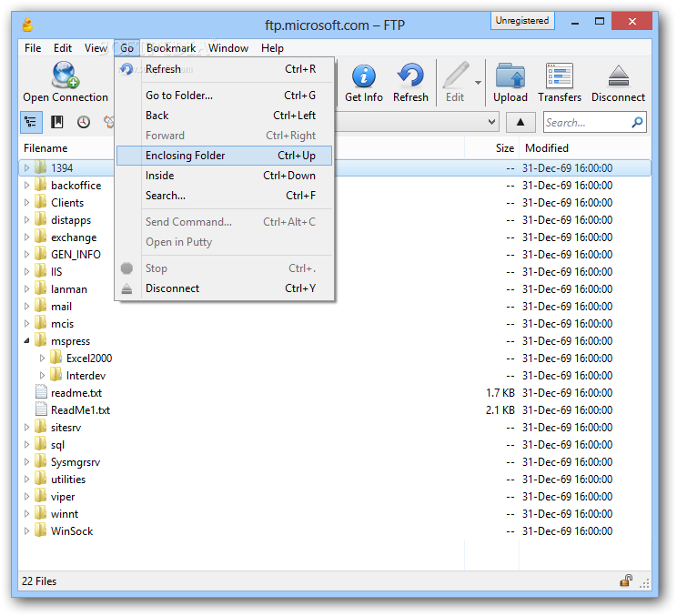Select Enclosing Folder menu entry
This screenshot has height=616, width=677.
pos(225,156)
